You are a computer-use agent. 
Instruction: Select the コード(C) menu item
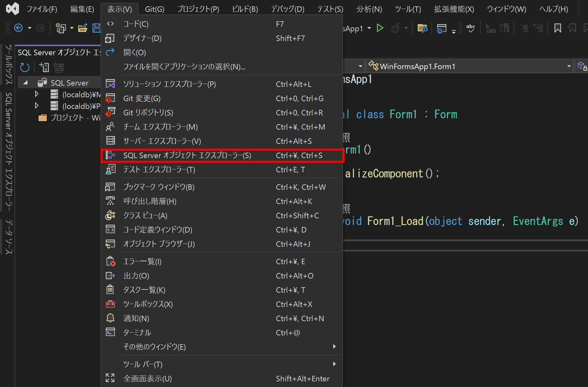pos(222,24)
